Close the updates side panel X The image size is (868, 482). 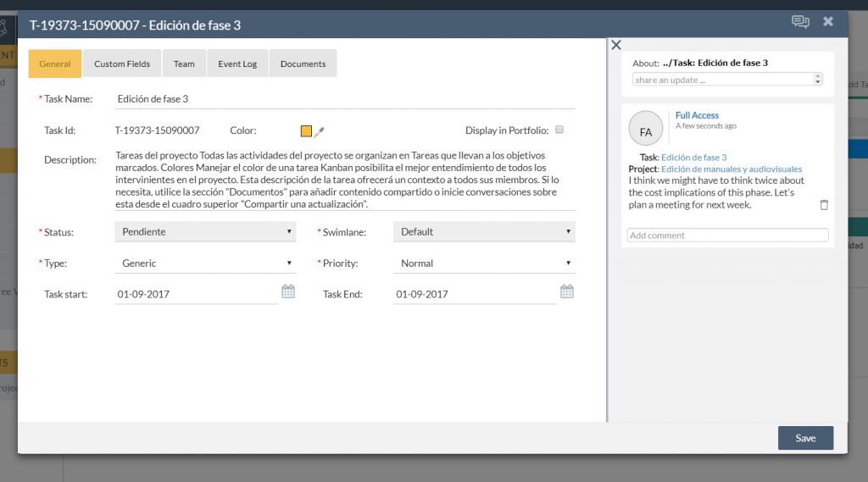616,45
